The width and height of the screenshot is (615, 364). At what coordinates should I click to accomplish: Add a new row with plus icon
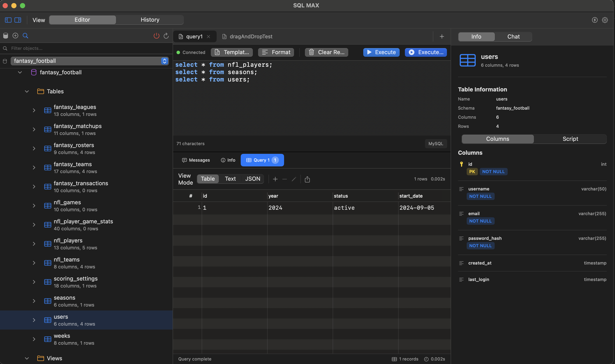275,179
